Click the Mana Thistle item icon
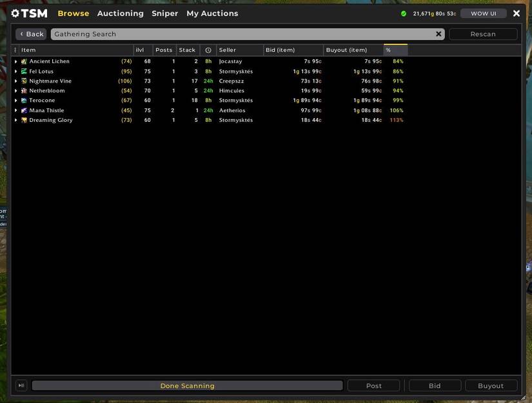Screen dimensions: 532x403 pyautogui.click(x=25, y=109)
